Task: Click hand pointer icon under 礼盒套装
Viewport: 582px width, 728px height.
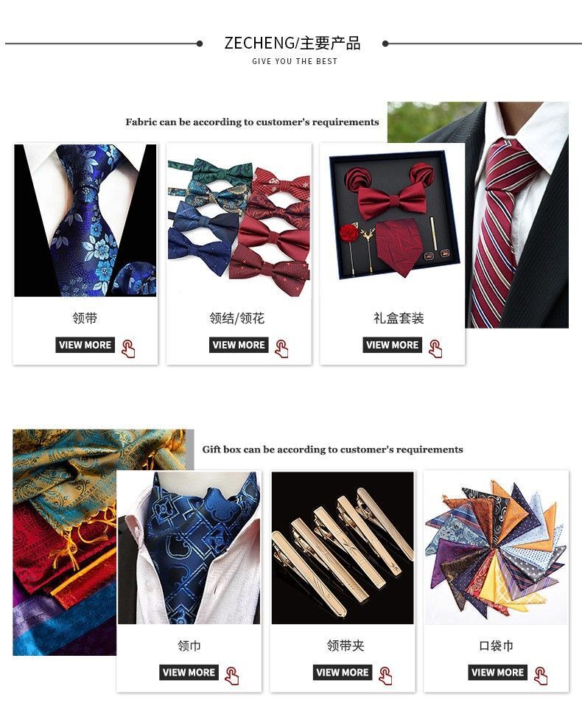Action: [x=435, y=349]
